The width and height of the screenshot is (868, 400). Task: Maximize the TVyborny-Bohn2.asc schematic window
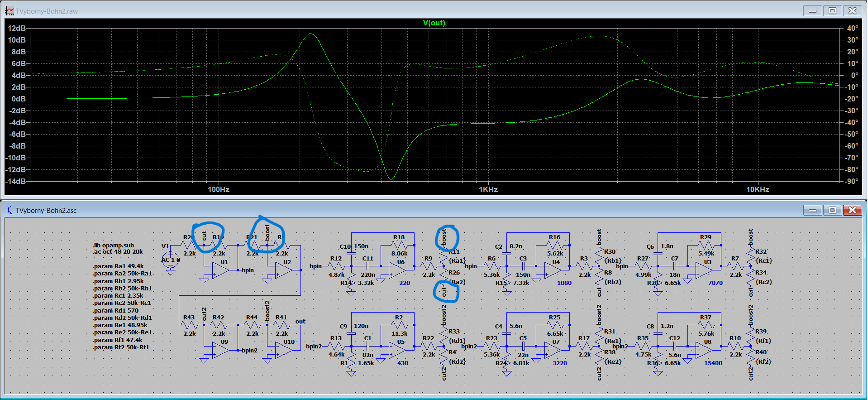833,210
